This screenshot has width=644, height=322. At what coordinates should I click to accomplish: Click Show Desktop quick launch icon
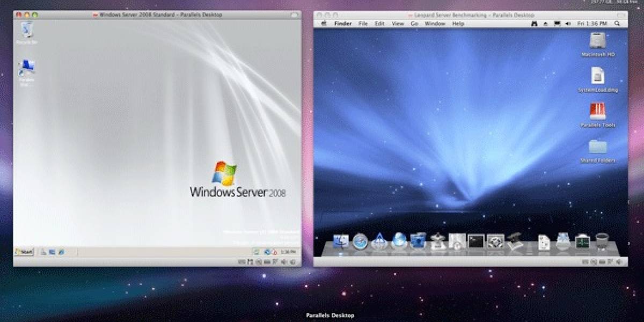[x=53, y=251]
